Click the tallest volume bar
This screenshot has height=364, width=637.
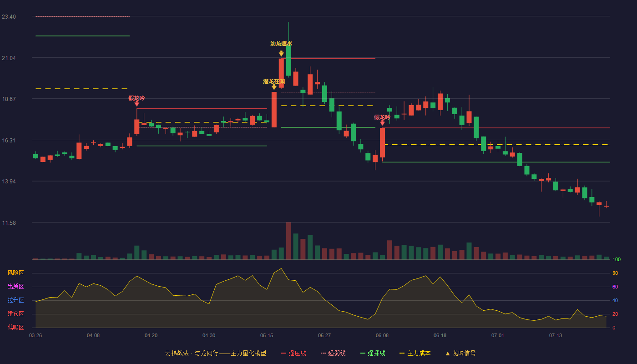288,241
